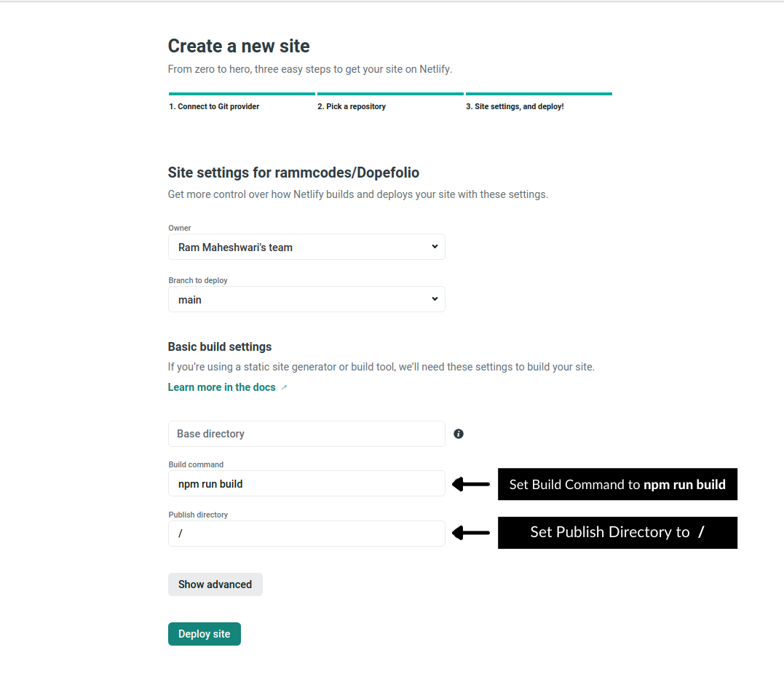Image resolution: width=784 pixels, height=682 pixels.
Task: Click the progress bar above step three
Action: 539,94
